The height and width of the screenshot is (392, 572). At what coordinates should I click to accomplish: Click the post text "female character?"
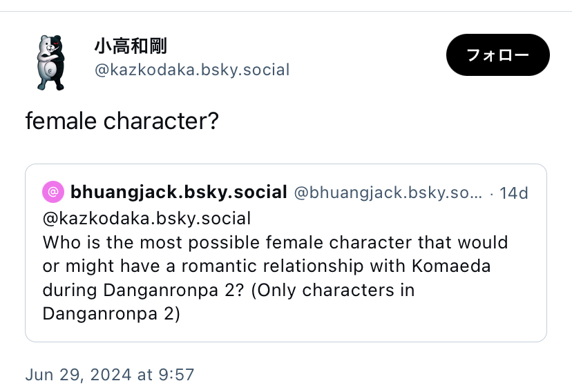point(122,121)
